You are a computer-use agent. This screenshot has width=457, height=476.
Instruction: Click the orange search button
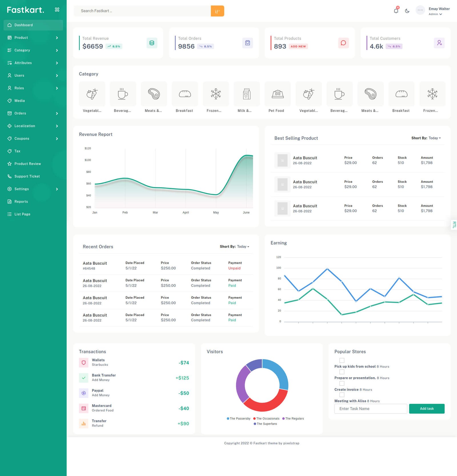217,11
